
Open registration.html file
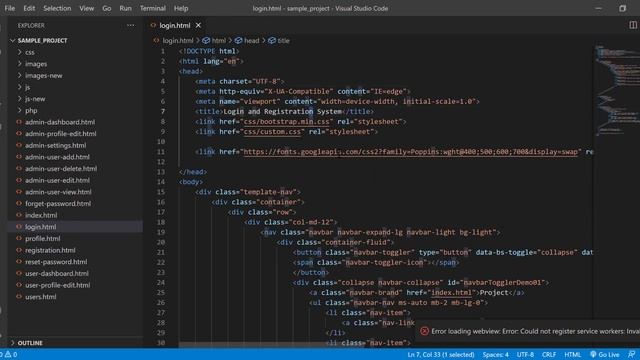tap(50, 250)
